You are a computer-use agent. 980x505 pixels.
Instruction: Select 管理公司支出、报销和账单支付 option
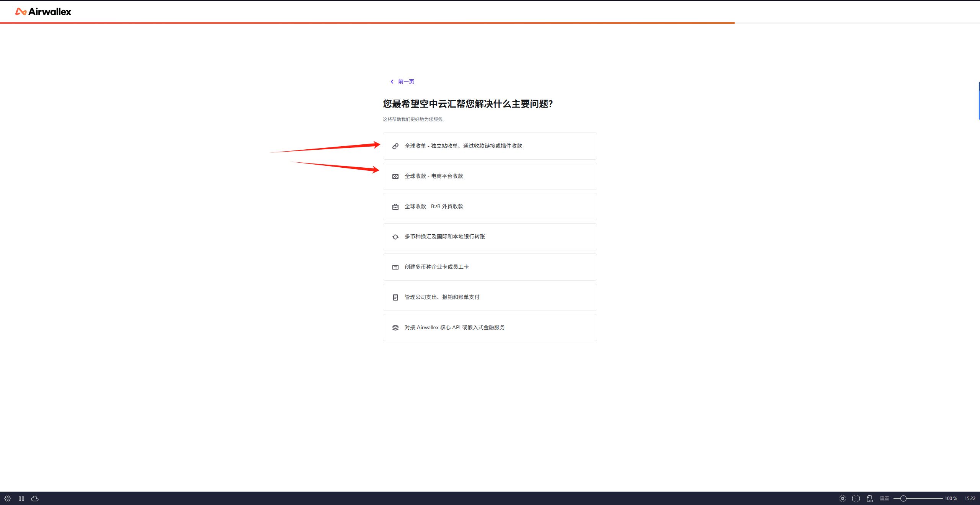click(x=490, y=297)
